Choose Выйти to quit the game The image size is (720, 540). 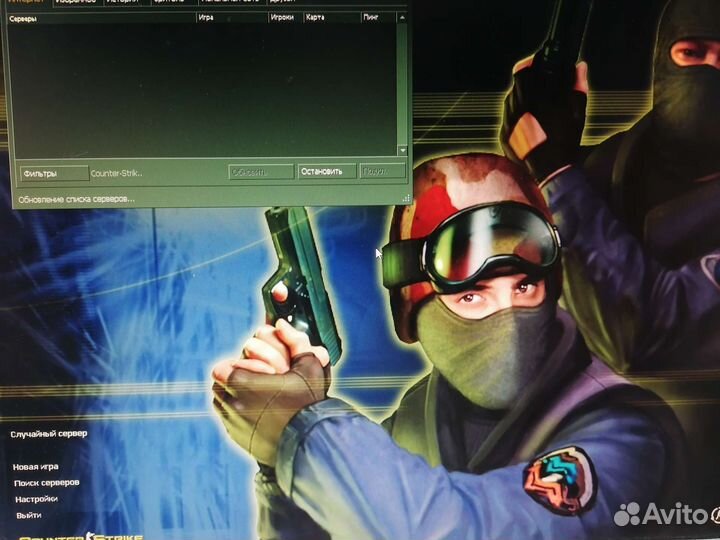pyautogui.click(x=28, y=515)
